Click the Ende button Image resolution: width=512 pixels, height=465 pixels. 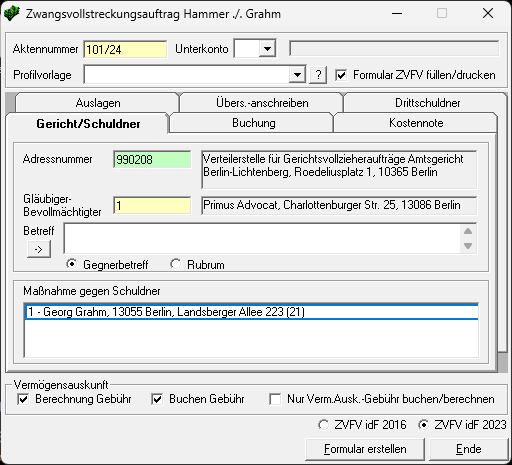[x=469, y=449]
